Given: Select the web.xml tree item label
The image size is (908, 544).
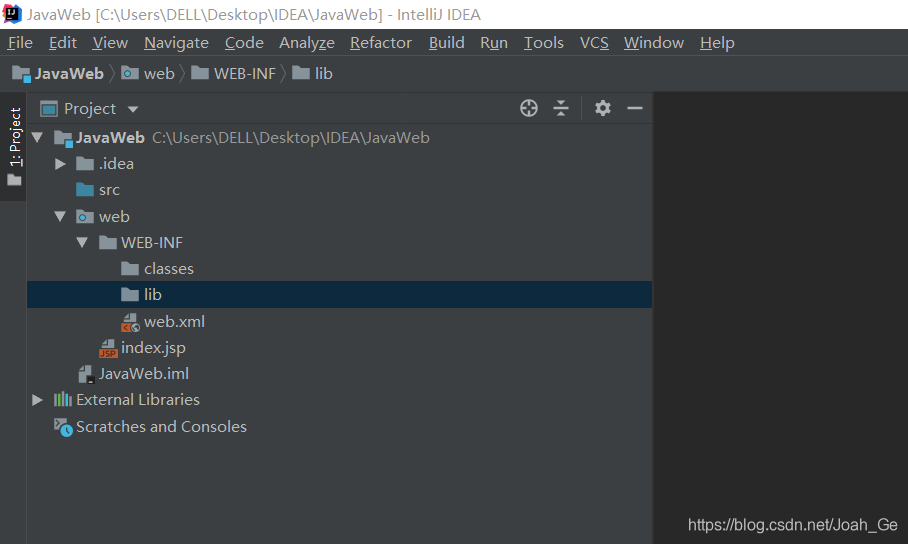Looking at the screenshot, I should (x=174, y=322).
